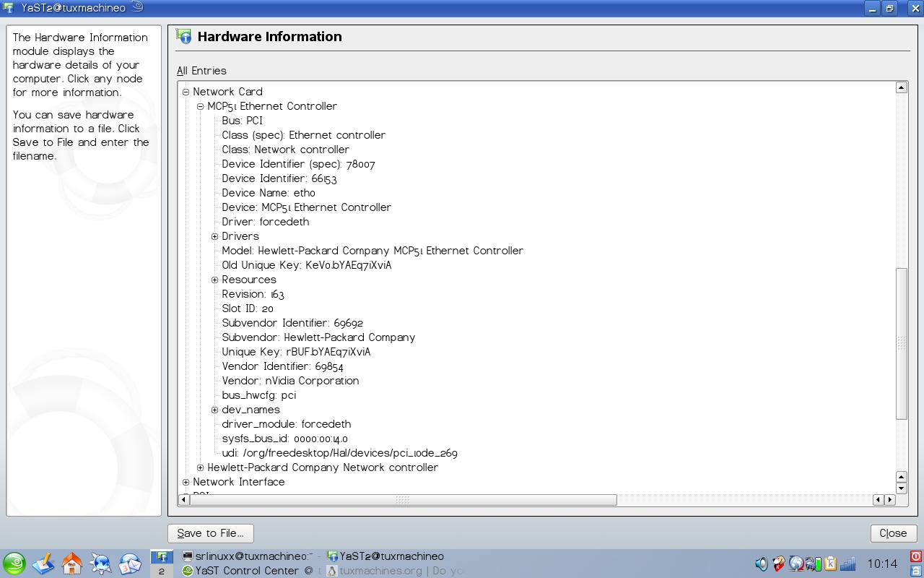924x578 pixels.
Task: Select 'Unique Key: rBUF.bYAEq7iXviA' row
Action: (296, 352)
